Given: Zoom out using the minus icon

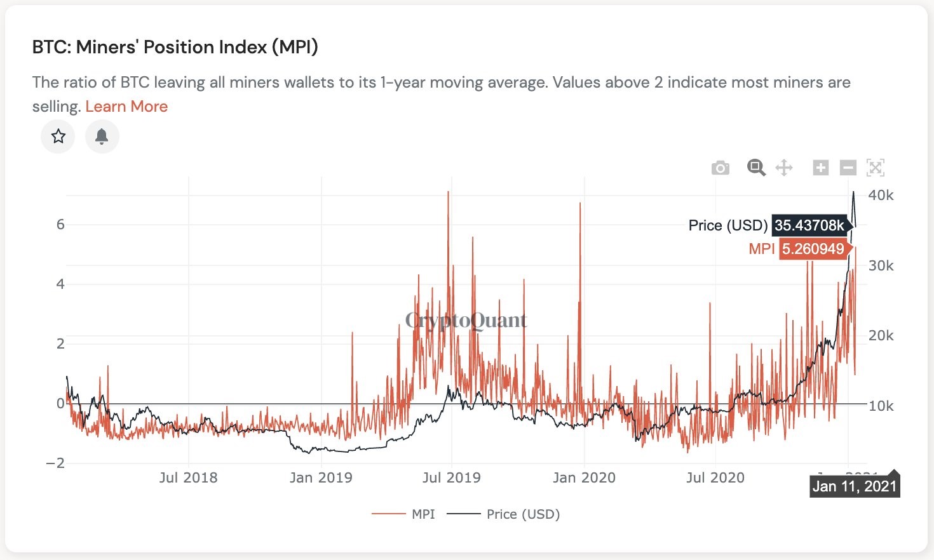Looking at the screenshot, I should [x=848, y=168].
